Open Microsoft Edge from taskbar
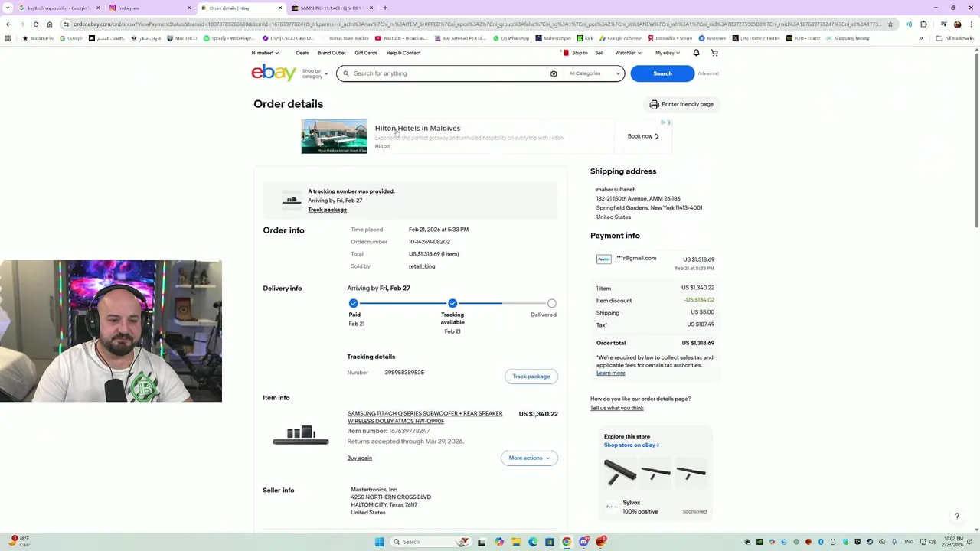Viewport: 980px width, 551px height. (533, 542)
